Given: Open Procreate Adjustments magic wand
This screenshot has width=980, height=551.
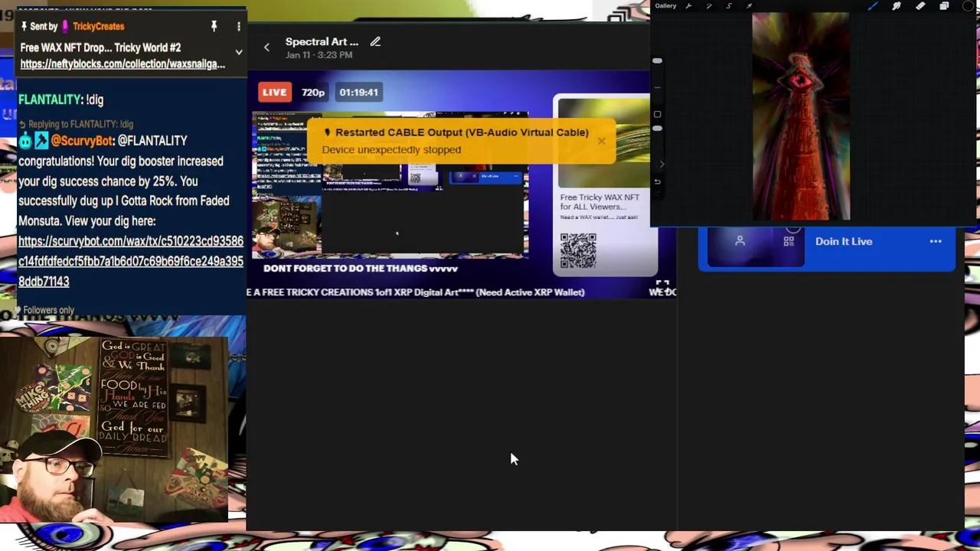Looking at the screenshot, I should pos(708,6).
